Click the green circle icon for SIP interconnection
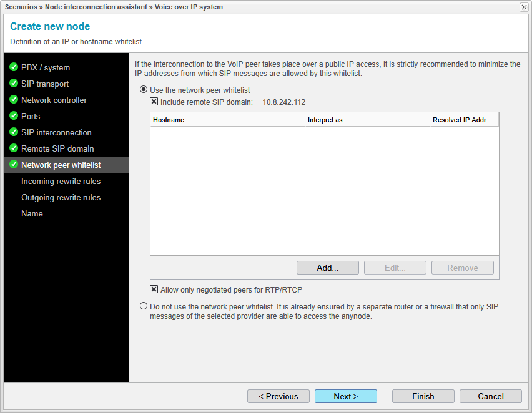 pyautogui.click(x=13, y=132)
